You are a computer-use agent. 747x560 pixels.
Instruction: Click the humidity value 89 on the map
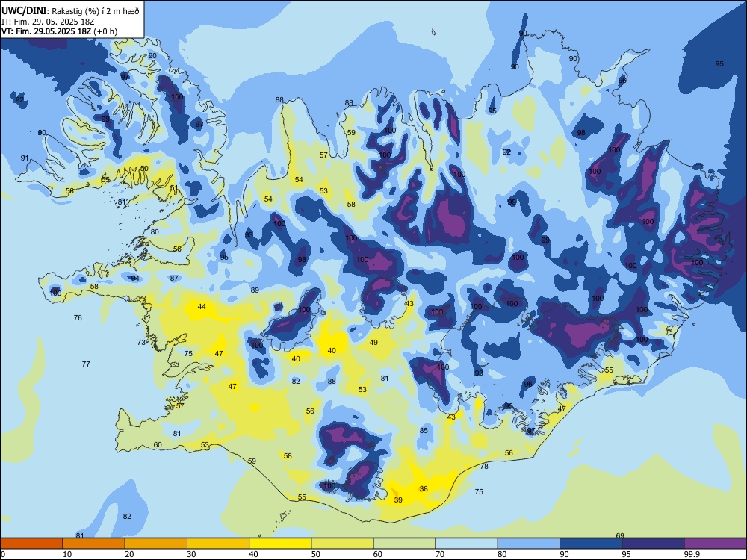tap(255, 290)
